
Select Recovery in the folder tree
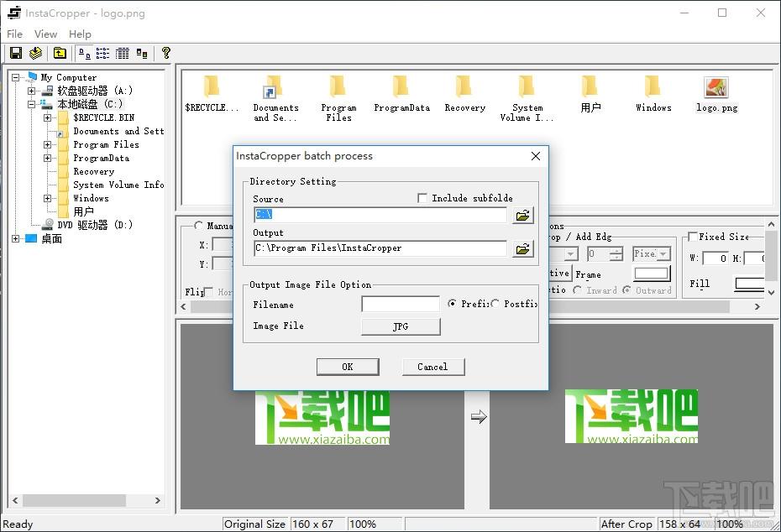point(94,172)
